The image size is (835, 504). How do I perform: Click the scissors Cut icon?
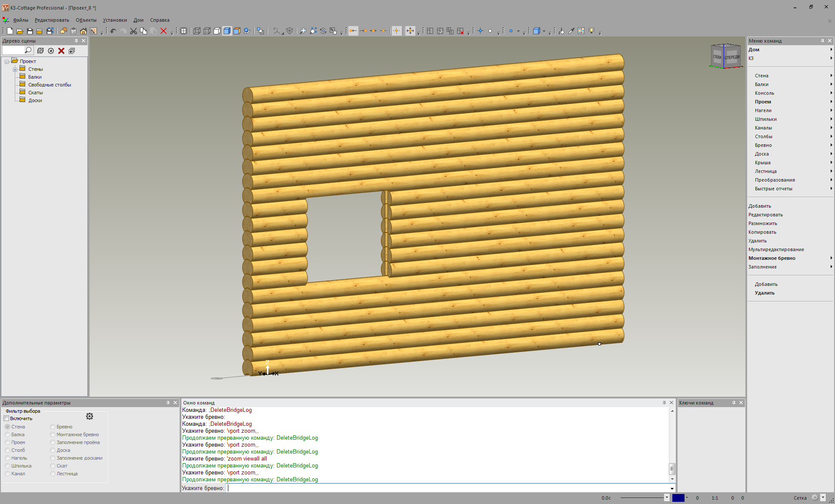(x=134, y=31)
